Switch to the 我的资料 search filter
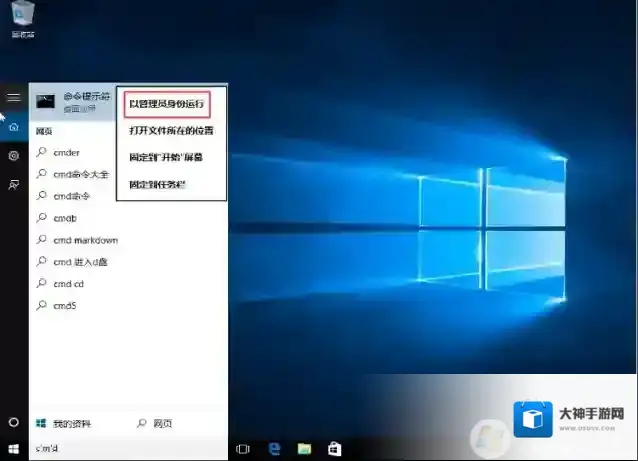638x461 pixels. click(63, 424)
